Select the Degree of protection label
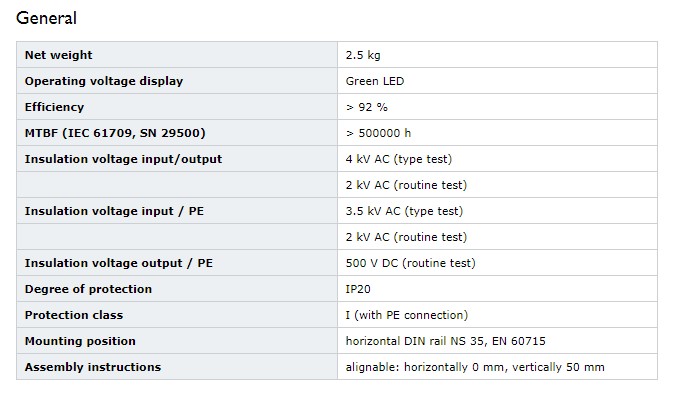 [x=88, y=289]
